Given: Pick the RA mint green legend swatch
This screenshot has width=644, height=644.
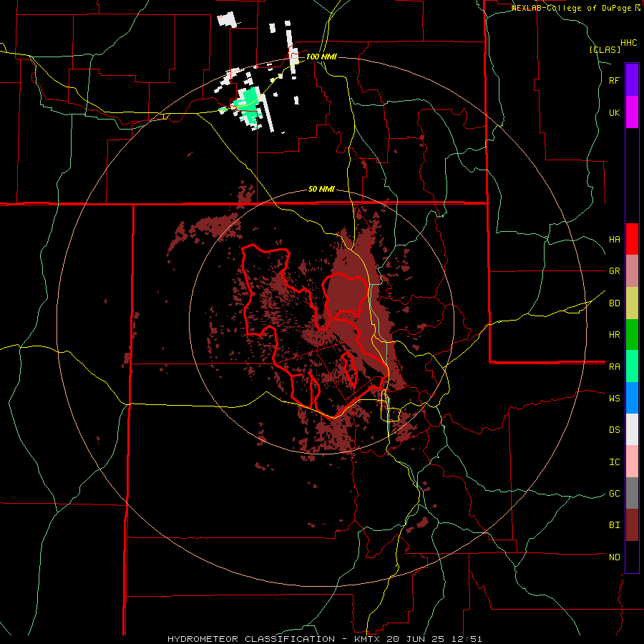Looking at the screenshot, I should [x=632, y=366].
